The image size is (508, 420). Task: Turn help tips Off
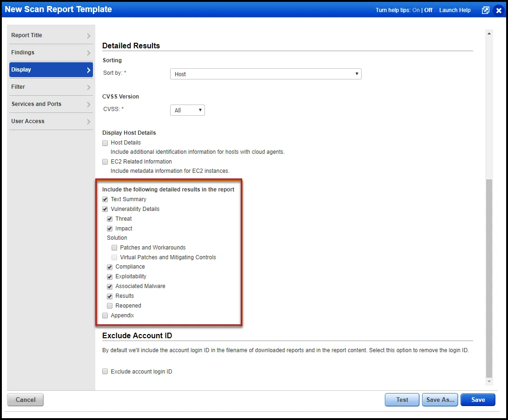coord(429,10)
